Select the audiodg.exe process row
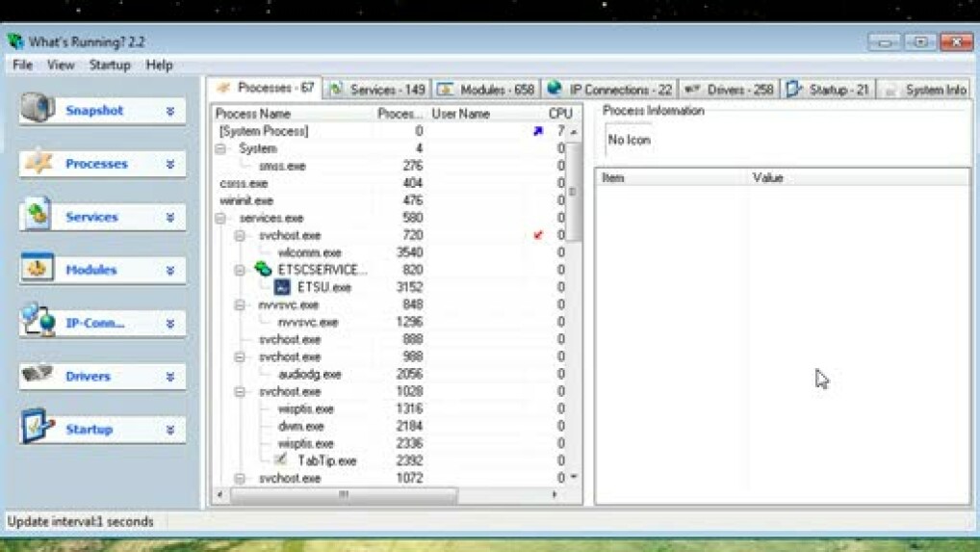980x552 pixels. (309, 375)
